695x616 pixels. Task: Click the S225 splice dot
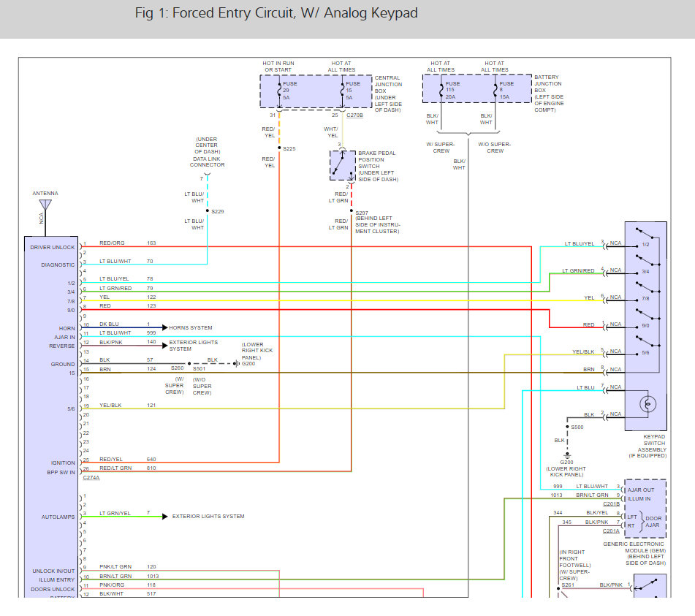click(x=279, y=148)
